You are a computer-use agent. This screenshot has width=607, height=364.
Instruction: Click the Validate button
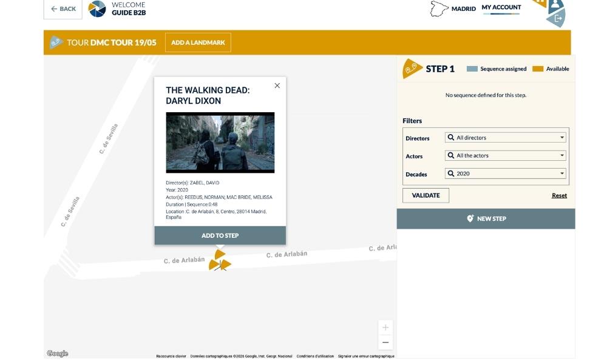pyautogui.click(x=426, y=195)
